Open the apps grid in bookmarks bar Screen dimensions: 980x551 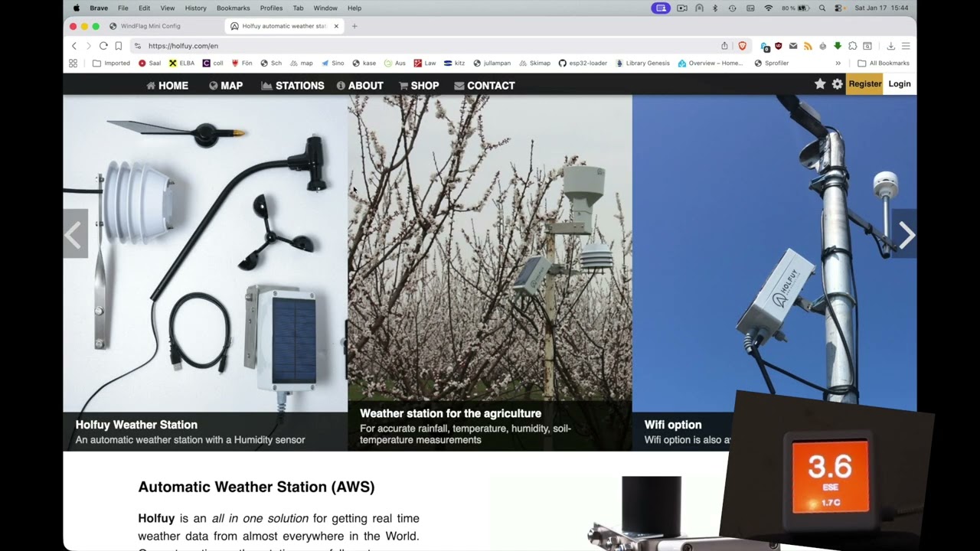(x=73, y=64)
